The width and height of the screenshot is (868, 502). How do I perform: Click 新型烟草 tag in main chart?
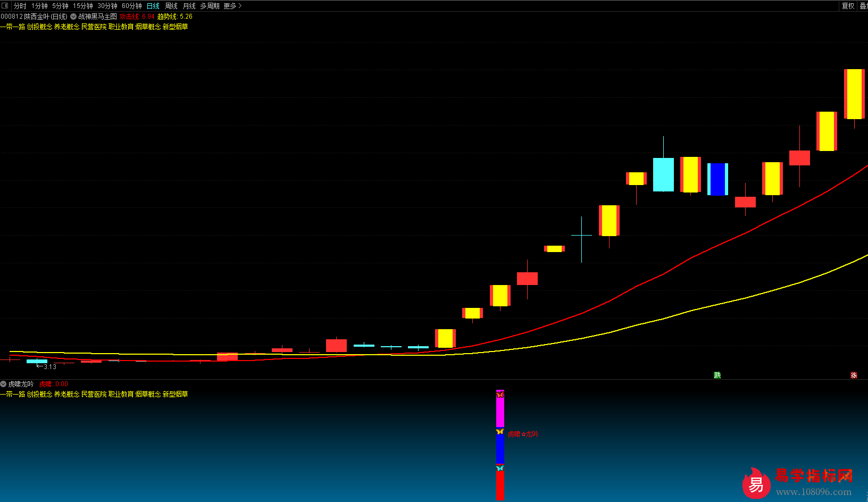[176, 27]
